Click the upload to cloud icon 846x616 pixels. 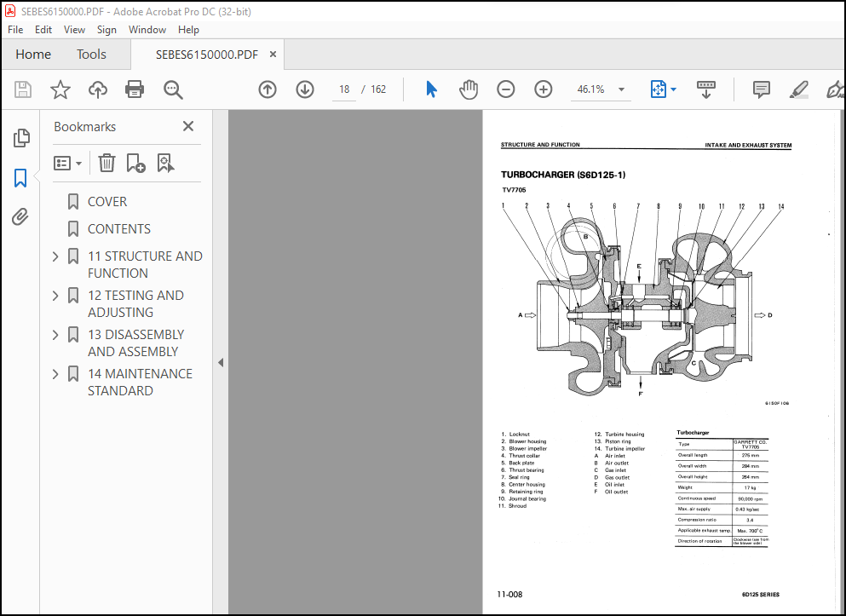[98, 89]
